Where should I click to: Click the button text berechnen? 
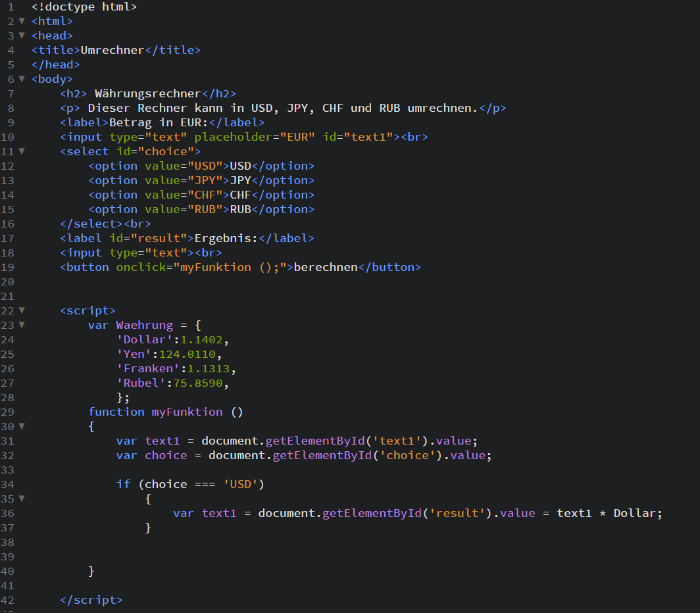[x=326, y=268]
